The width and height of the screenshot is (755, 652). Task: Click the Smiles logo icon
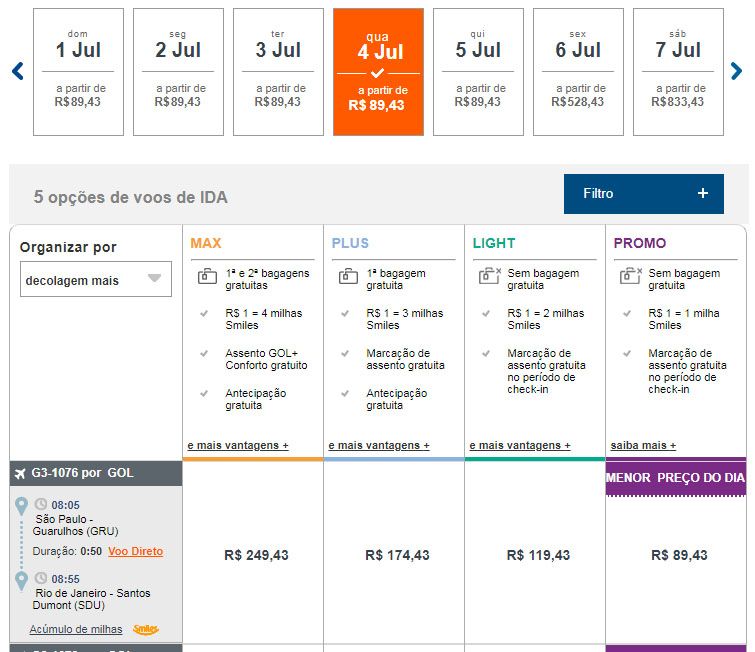(146, 629)
